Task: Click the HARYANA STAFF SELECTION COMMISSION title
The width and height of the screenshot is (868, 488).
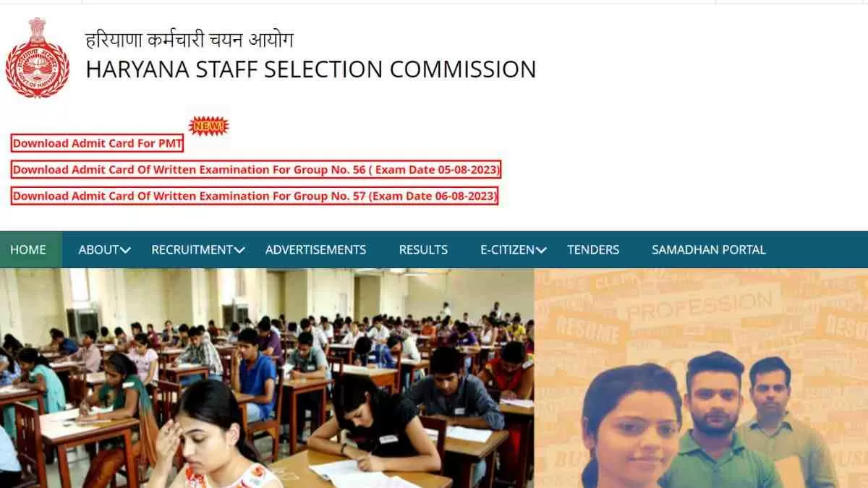Action: [311, 69]
